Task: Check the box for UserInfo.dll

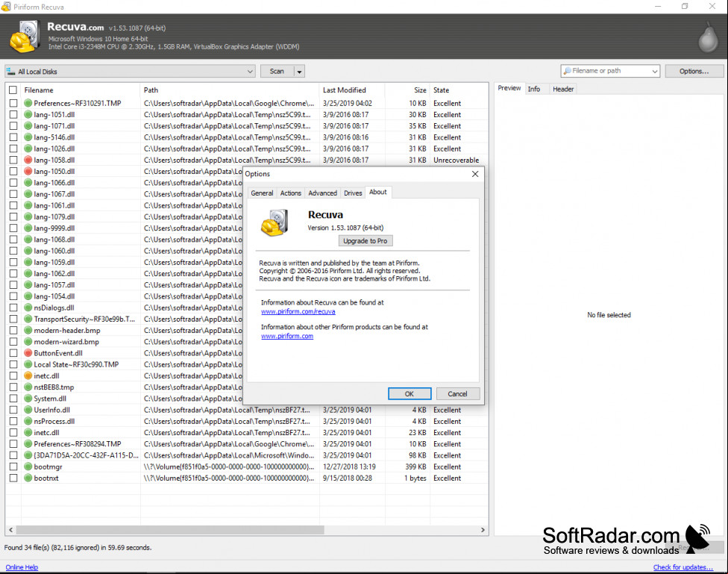Action: pos(13,410)
